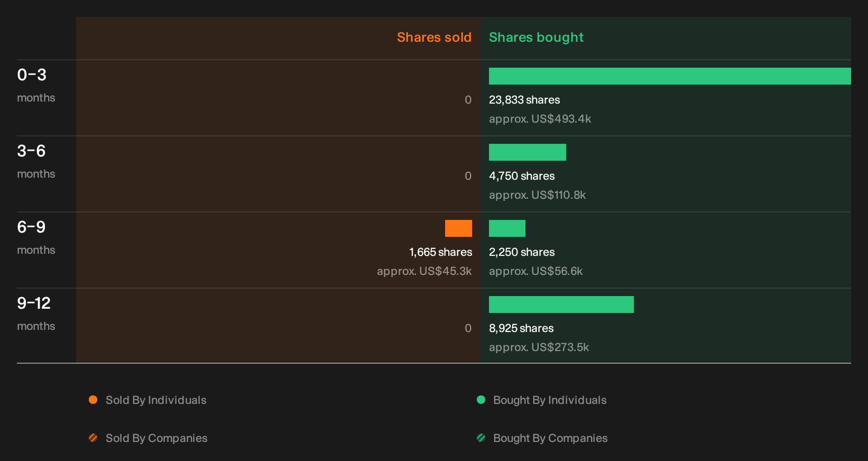This screenshot has width=868, height=461.
Task: Click approx. US$493.4k amount
Action: (x=540, y=119)
